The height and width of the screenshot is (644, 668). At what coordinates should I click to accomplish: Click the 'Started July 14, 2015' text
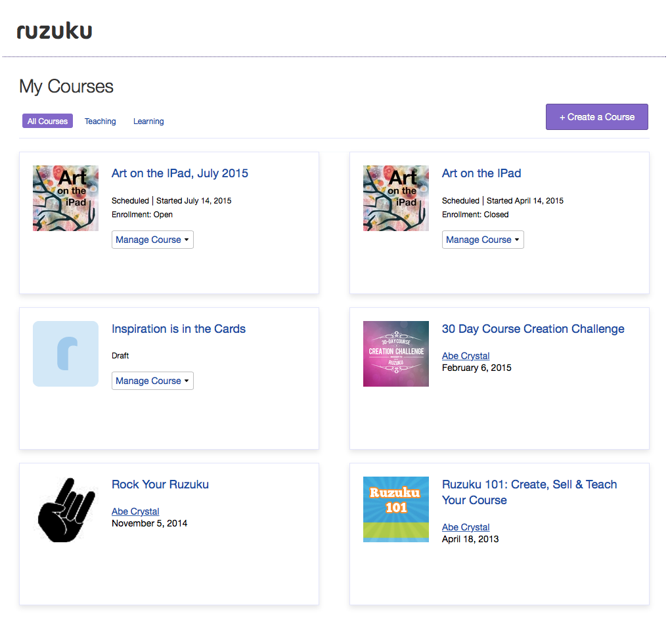click(194, 201)
